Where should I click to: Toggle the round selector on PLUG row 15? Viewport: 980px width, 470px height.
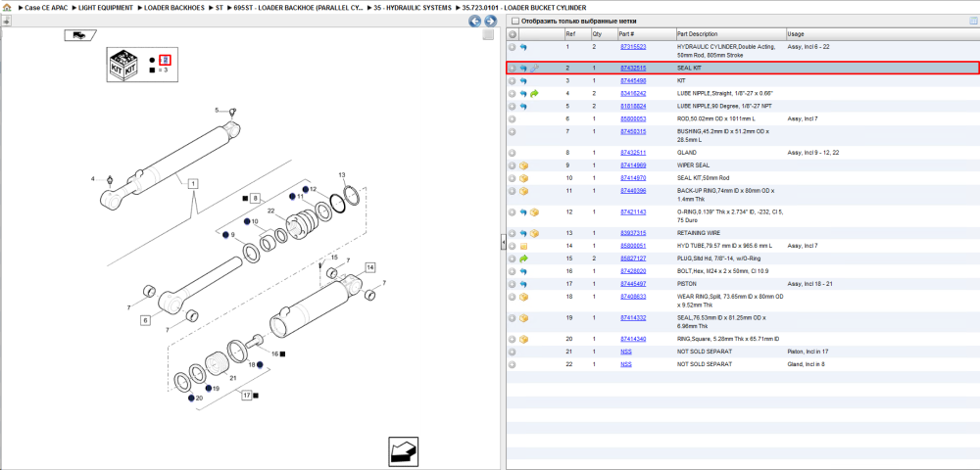[512, 258]
